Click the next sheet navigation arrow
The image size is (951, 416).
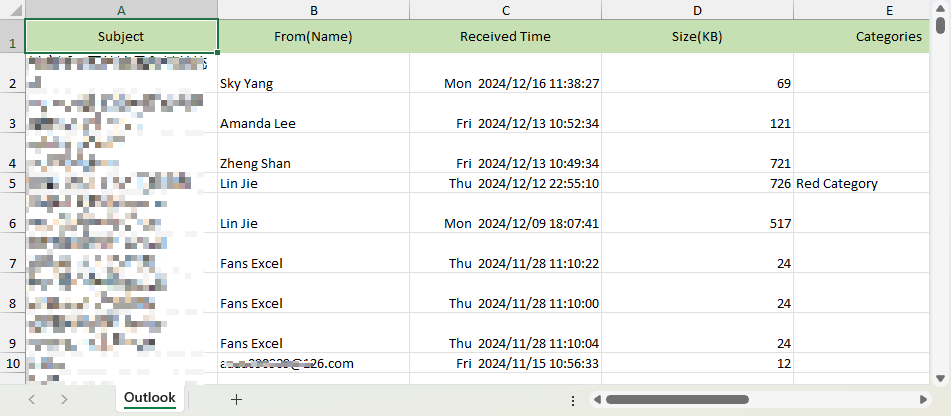pyautogui.click(x=64, y=399)
